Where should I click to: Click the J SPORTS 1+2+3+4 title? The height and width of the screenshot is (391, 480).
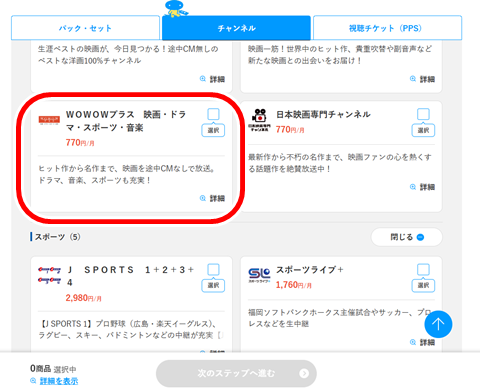pos(131,276)
